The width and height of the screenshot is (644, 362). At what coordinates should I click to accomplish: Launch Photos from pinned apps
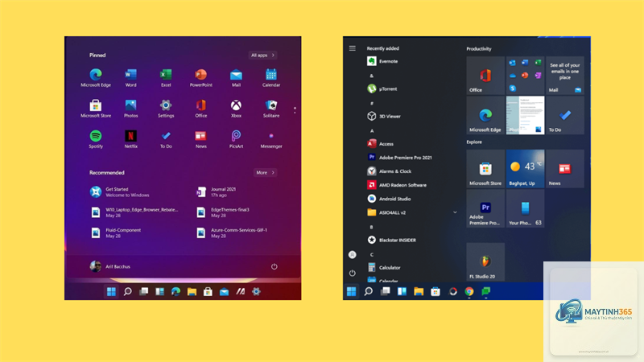tap(130, 109)
